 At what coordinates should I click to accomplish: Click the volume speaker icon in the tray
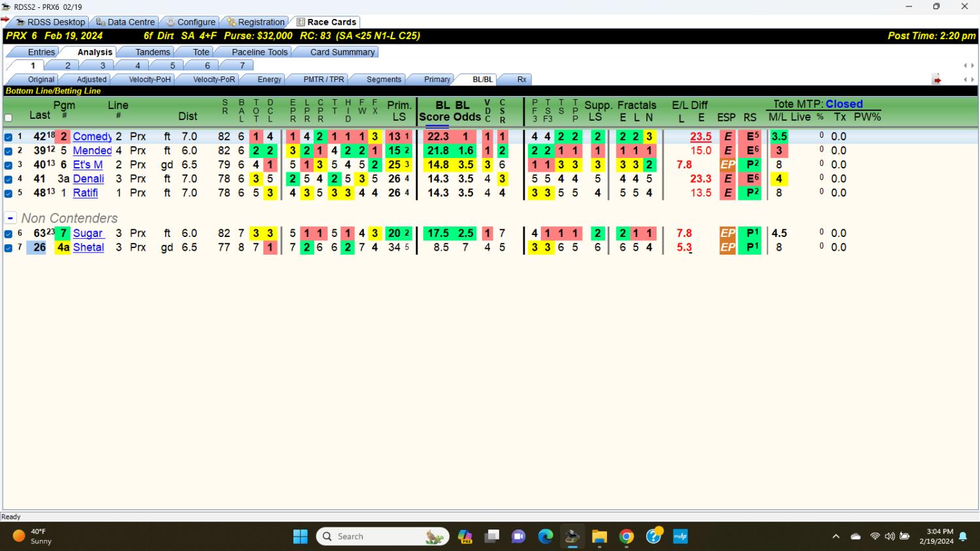[889, 537]
